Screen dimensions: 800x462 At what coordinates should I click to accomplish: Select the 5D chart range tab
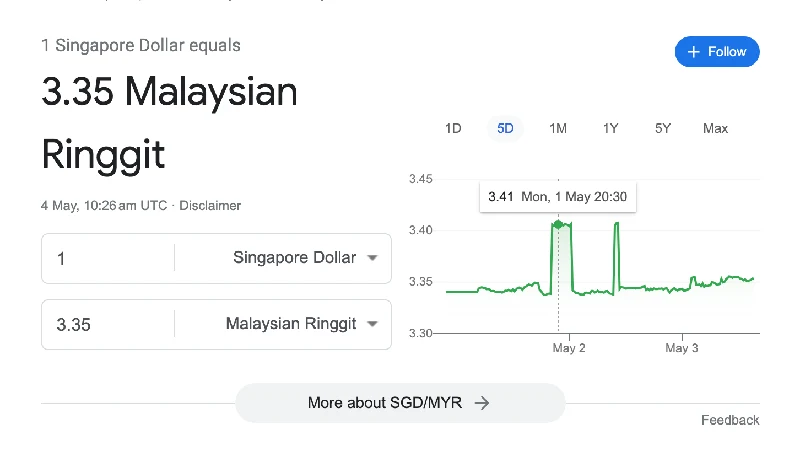[505, 128]
